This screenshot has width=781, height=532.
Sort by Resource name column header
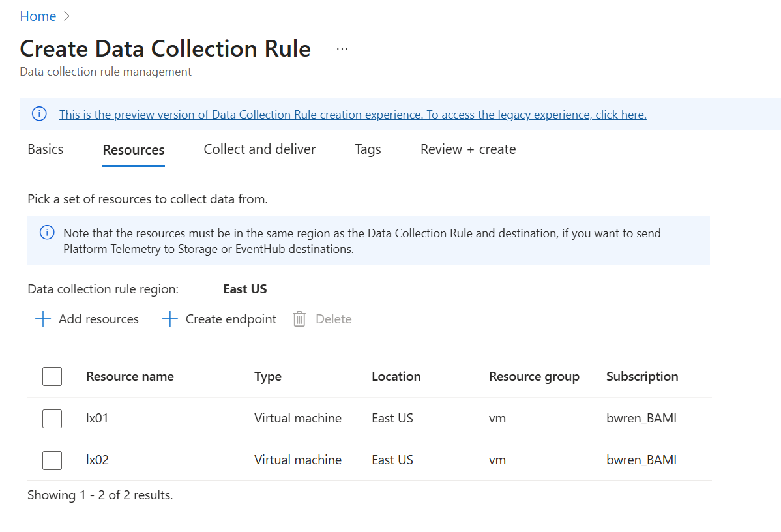[x=130, y=376]
